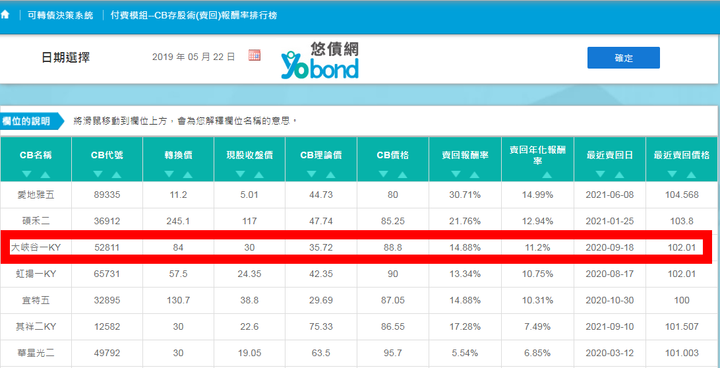Image resolution: width=720 pixels, height=368 pixels.
Task: Click CB code 52811
Action: pyautogui.click(x=107, y=248)
